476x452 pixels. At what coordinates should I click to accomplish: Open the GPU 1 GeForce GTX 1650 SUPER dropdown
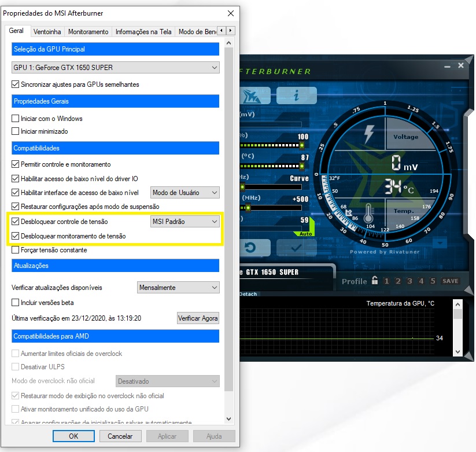115,68
